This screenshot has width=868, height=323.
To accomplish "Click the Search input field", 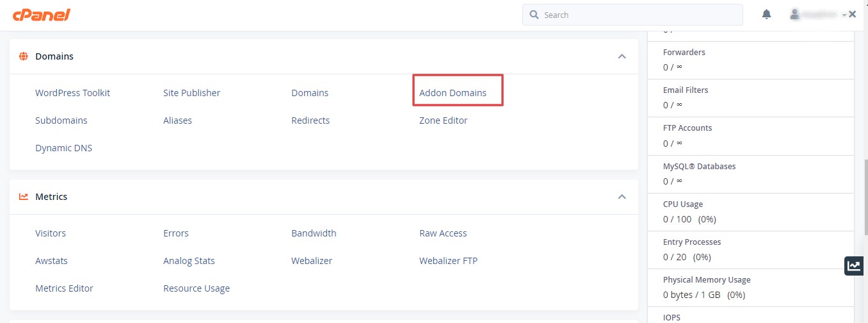I will tap(632, 15).
